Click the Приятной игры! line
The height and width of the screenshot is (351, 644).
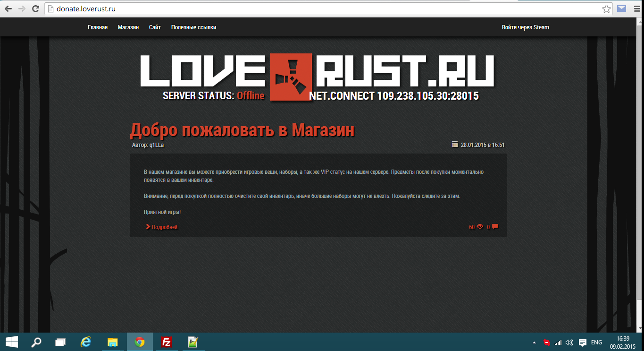(x=162, y=212)
